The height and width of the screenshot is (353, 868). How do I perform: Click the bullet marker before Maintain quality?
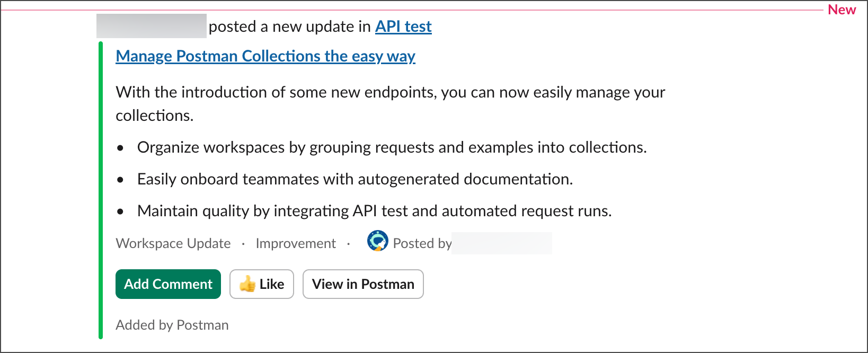[121, 211]
